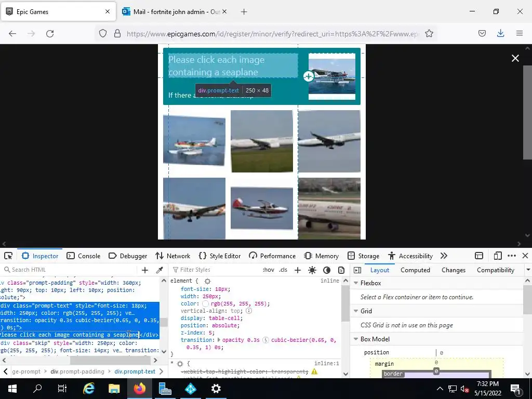The height and width of the screenshot is (399, 532).
Task: Select the seaplane against gray sky image
Action: coord(262,208)
